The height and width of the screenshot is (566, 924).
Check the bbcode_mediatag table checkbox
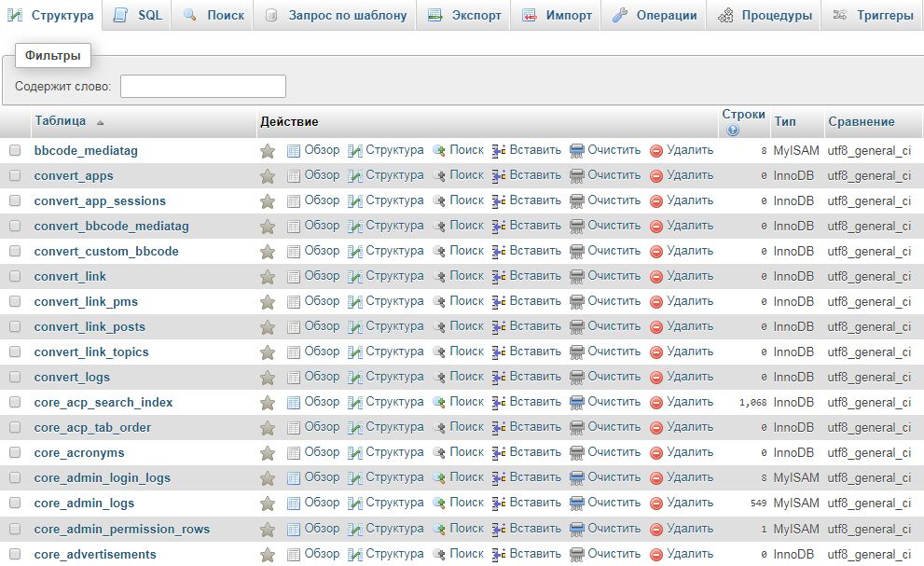coord(15,150)
